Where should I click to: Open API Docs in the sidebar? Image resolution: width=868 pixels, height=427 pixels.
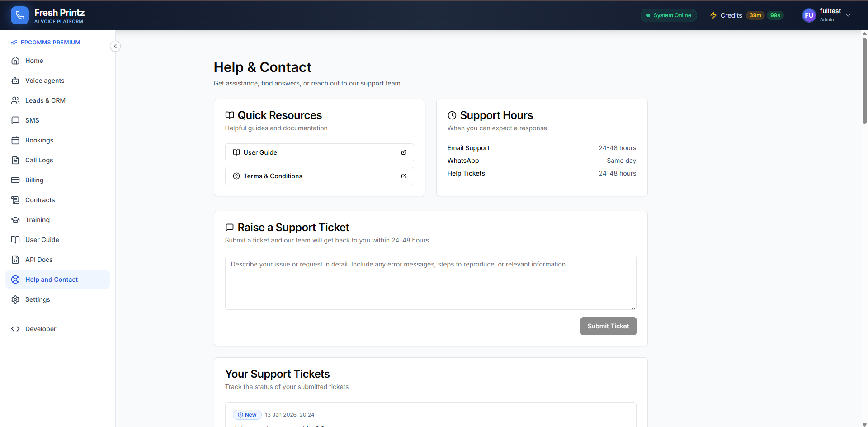click(39, 260)
